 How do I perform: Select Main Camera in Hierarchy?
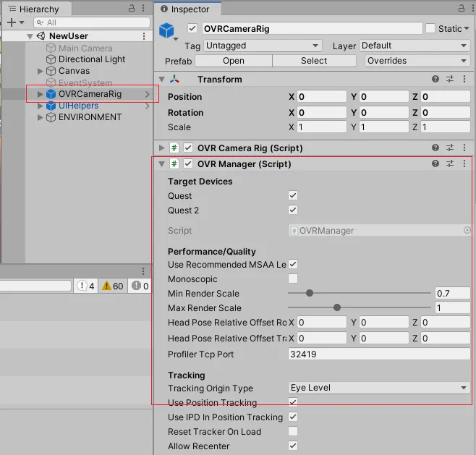tap(85, 48)
